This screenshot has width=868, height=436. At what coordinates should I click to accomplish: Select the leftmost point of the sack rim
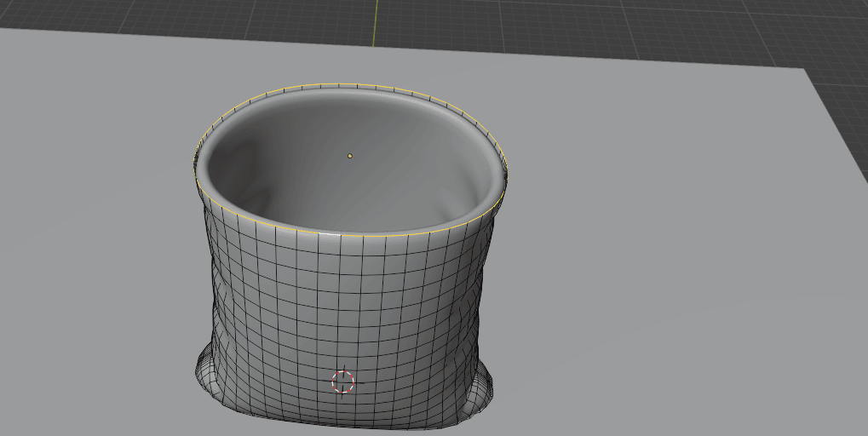coord(197,170)
